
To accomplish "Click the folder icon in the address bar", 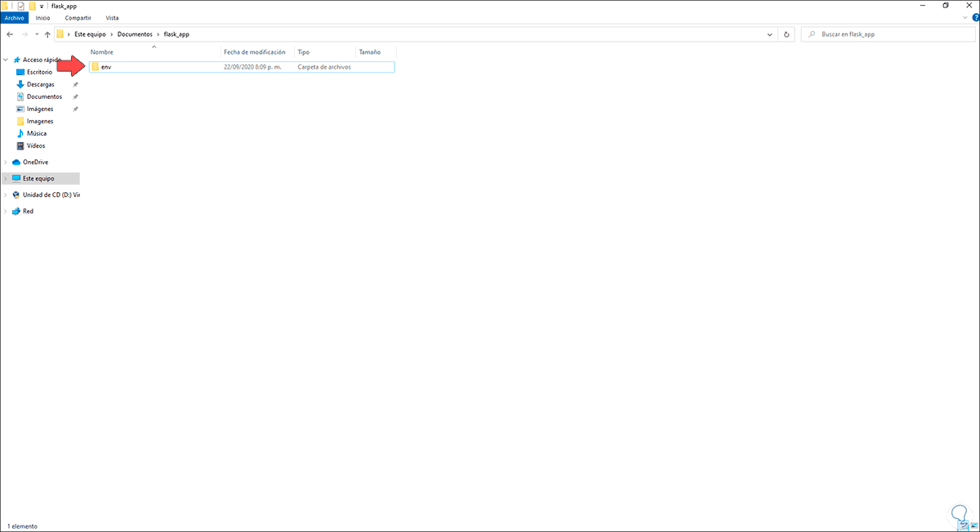I will [60, 34].
